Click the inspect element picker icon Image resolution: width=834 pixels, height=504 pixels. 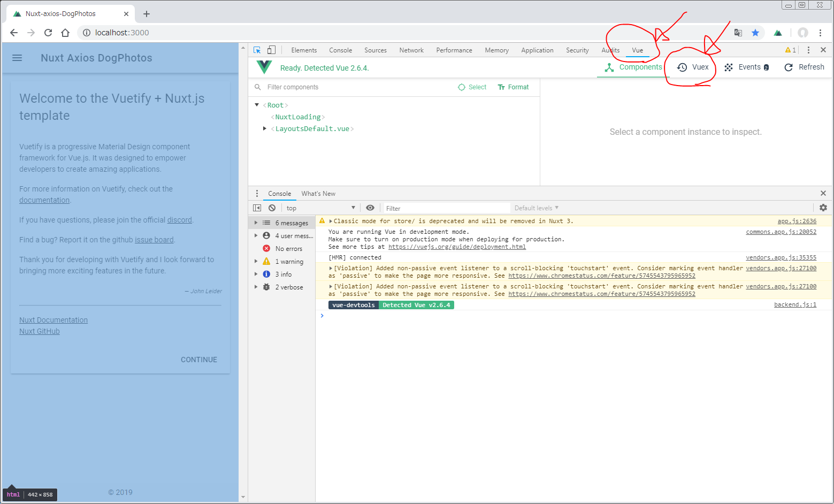tap(257, 50)
